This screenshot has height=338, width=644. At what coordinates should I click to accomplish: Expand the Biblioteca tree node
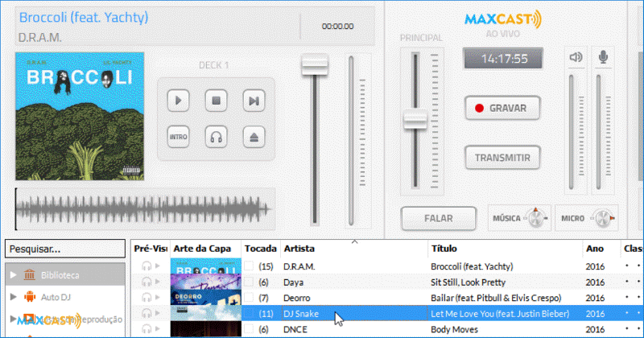[14, 274]
